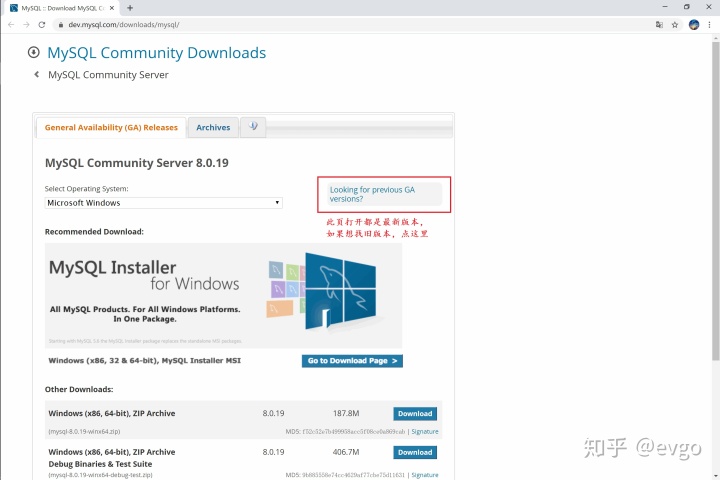Open Signature link for mysql-8.0.19-winx64.zip
Viewport: 720px width, 480px height.
tap(425, 432)
